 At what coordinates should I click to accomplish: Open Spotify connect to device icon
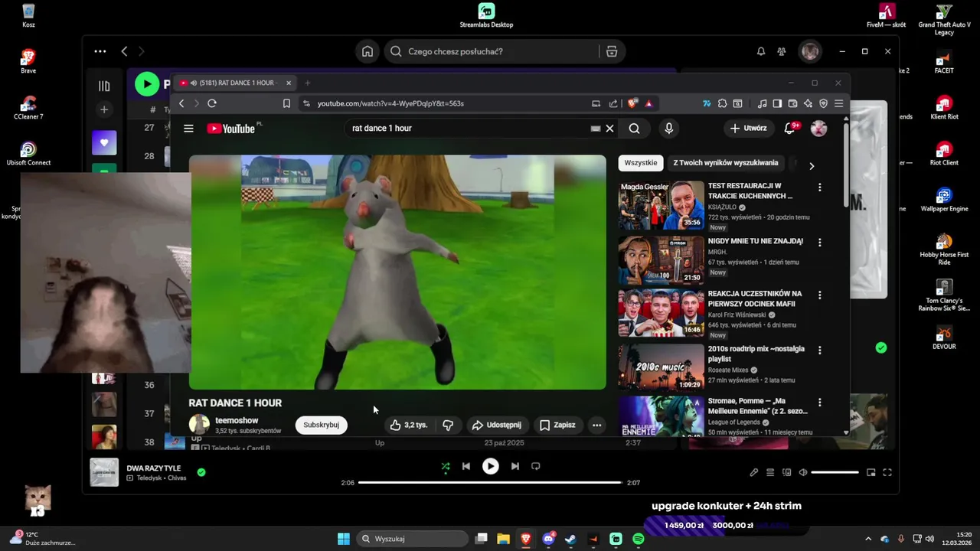tap(786, 473)
